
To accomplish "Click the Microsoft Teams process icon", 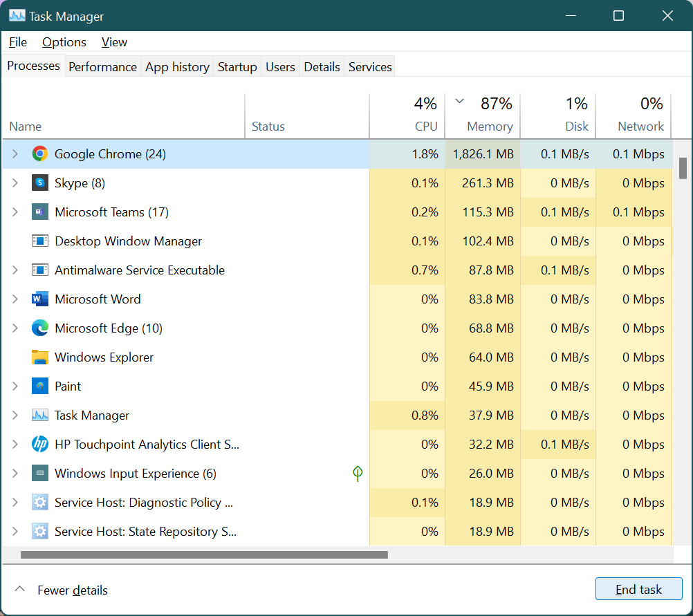I will pyautogui.click(x=40, y=212).
